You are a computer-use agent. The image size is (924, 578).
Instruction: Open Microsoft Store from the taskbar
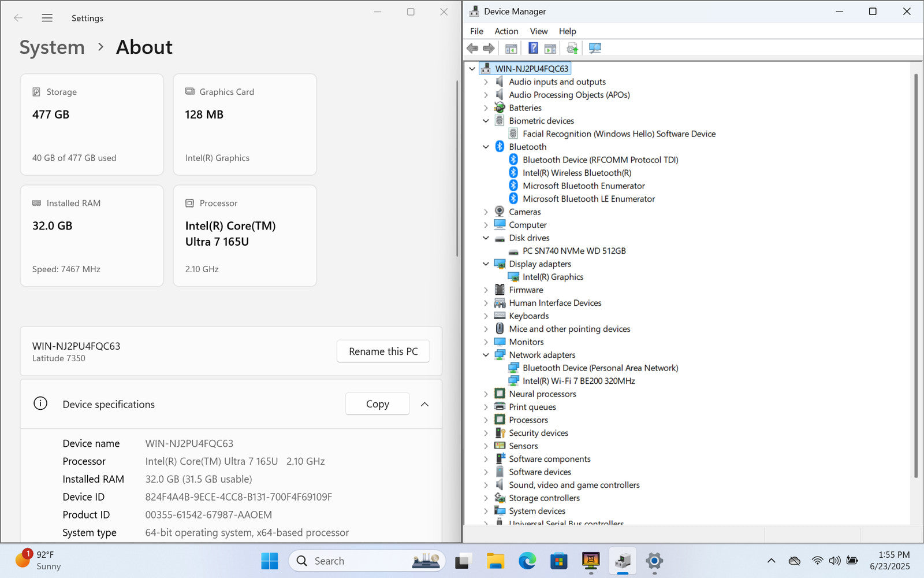click(x=558, y=561)
